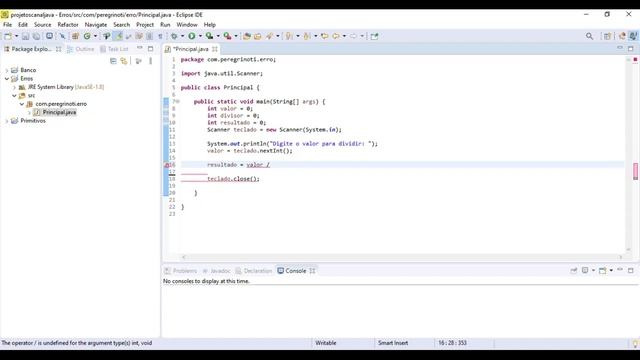Open the External Tools dropdown arrow
Viewport: 640px width, 360px height.
(x=236, y=36)
